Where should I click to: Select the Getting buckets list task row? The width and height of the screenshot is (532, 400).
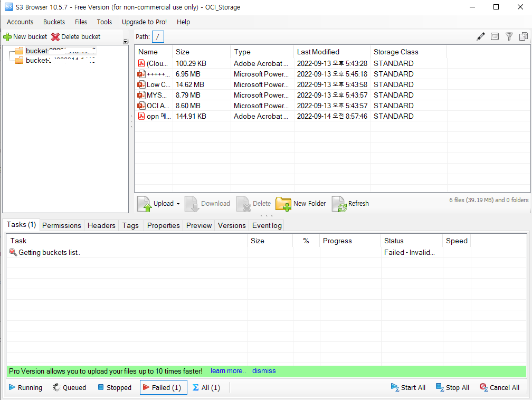(x=267, y=252)
